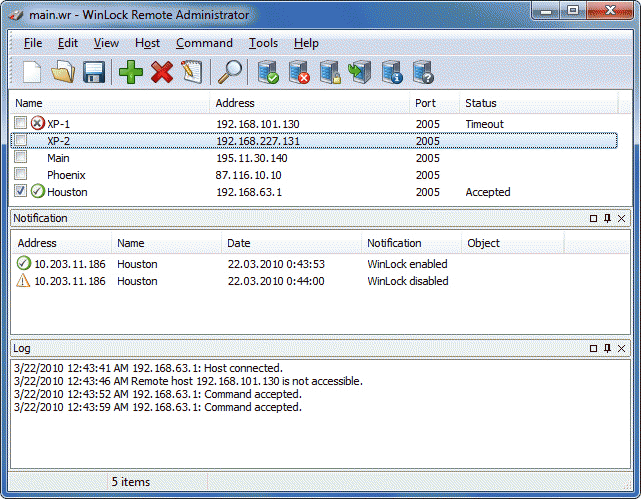Sort hosts by Port column header
This screenshot has width=641, height=499.
click(x=435, y=103)
